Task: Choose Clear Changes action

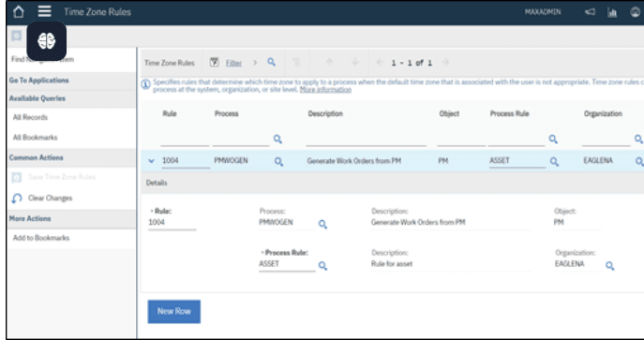Action: [x=50, y=198]
